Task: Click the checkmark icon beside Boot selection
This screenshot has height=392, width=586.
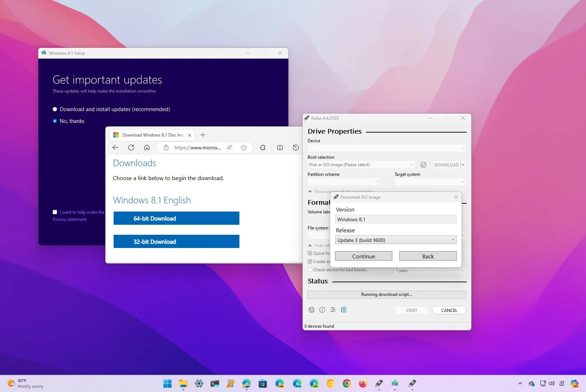Action: point(423,165)
